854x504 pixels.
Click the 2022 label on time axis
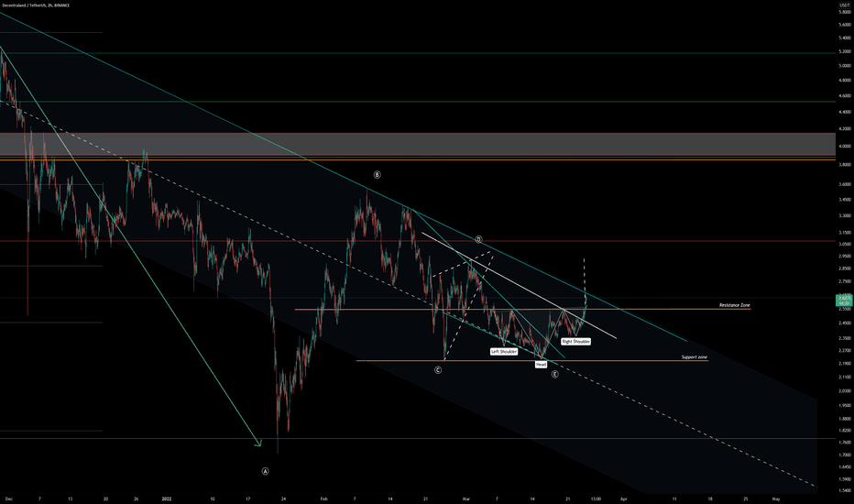click(x=167, y=499)
